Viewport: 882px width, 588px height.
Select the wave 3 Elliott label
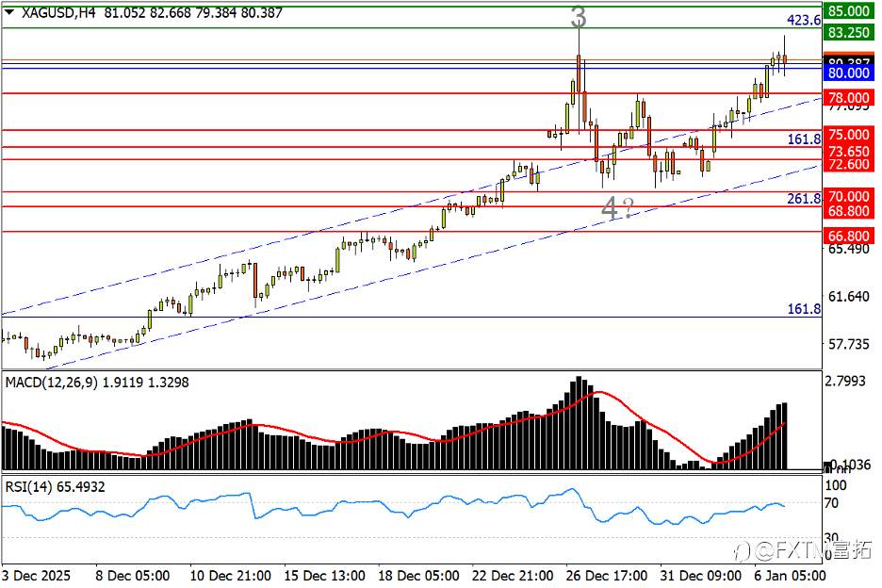point(579,17)
